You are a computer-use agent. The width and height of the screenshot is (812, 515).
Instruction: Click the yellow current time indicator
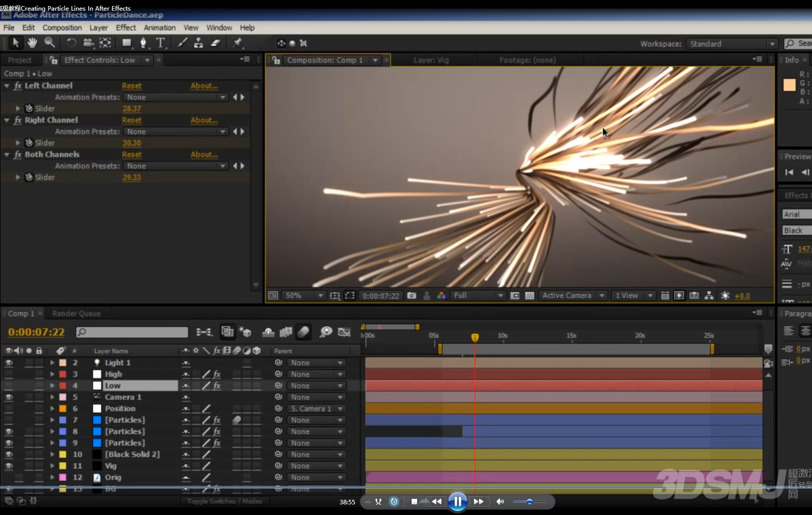(x=475, y=337)
